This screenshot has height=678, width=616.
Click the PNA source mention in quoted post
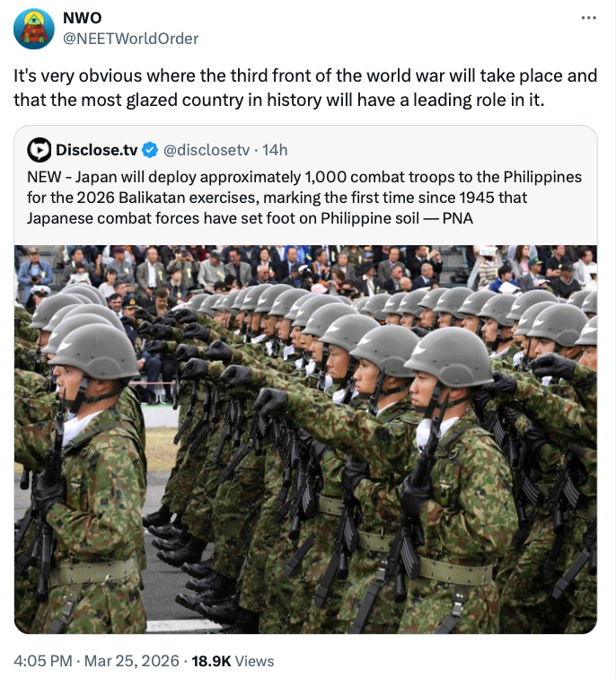click(x=458, y=218)
